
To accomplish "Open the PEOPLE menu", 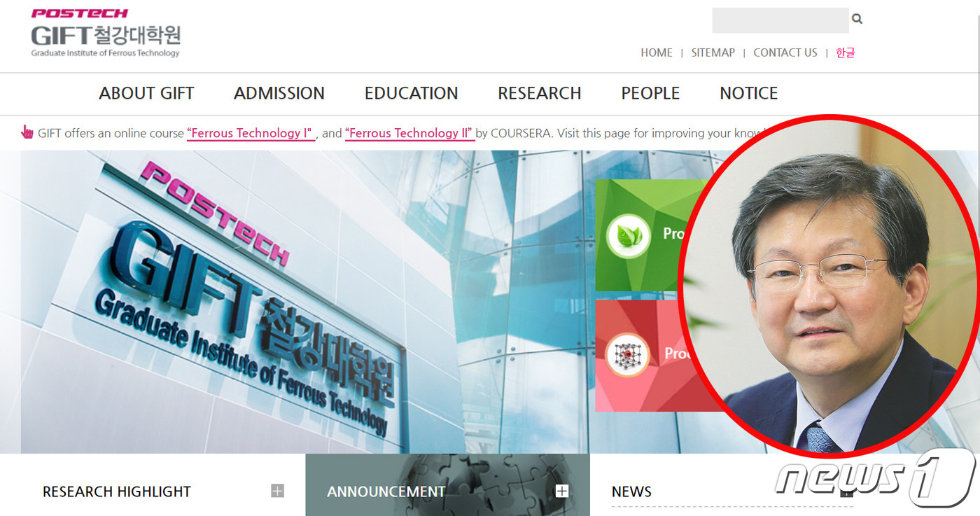I will [650, 93].
